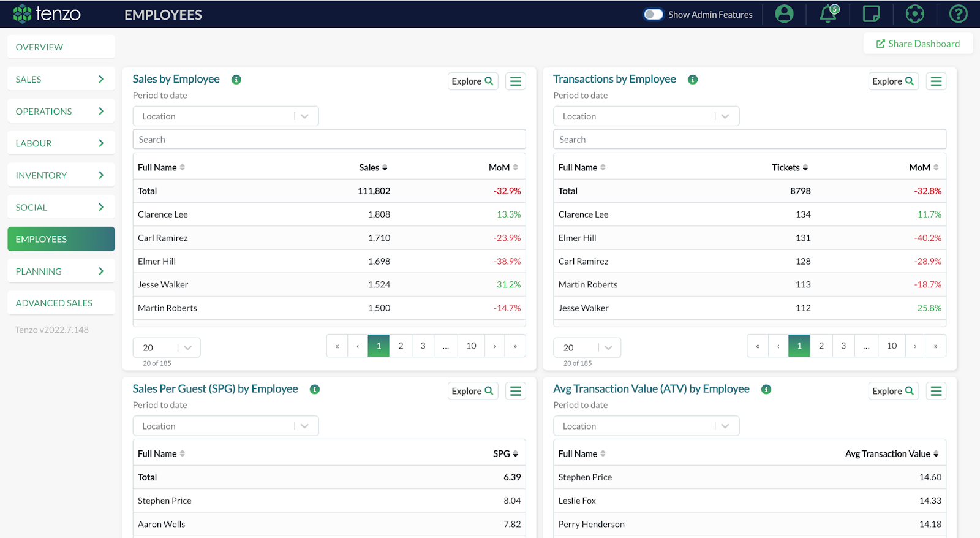The image size is (980, 538).
Task: Sort Transactions table by Tickets column
Action: click(790, 167)
